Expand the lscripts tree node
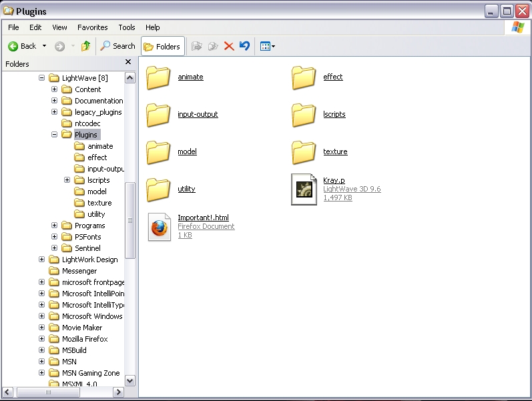Viewport: 532px width, 401px height. 67,180
